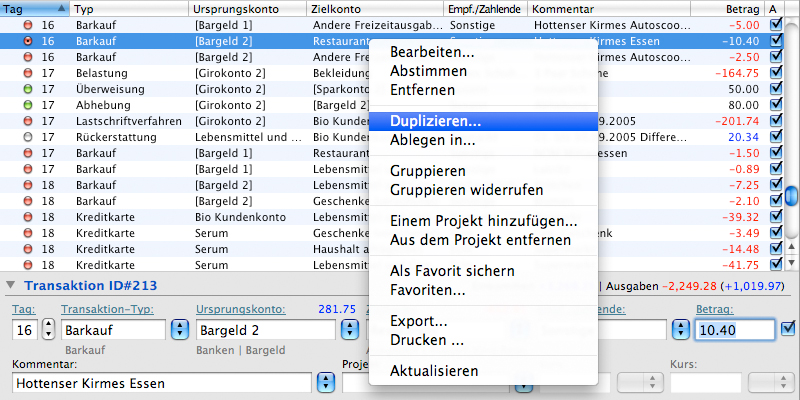The width and height of the screenshot is (800, 400).
Task: Open the Transaktion-Typ dropdown
Action: (x=179, y=330)
